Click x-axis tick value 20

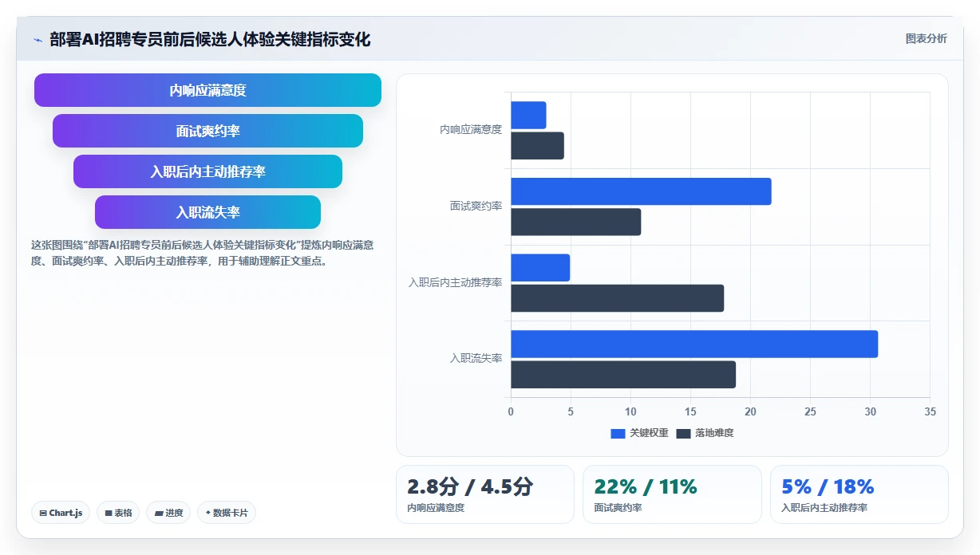(750, 411)
